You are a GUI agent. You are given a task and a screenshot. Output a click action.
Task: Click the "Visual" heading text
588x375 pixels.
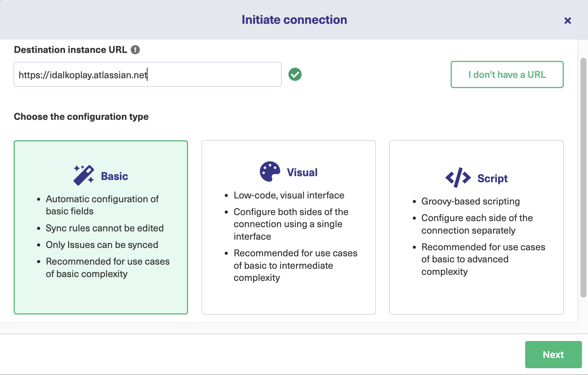point(302,173)
